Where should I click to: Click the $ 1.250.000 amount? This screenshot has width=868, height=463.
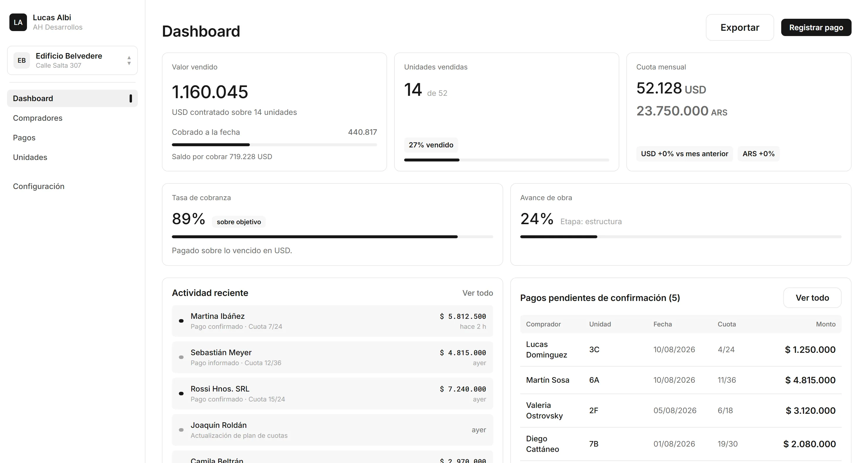click(x=810, y=350)
